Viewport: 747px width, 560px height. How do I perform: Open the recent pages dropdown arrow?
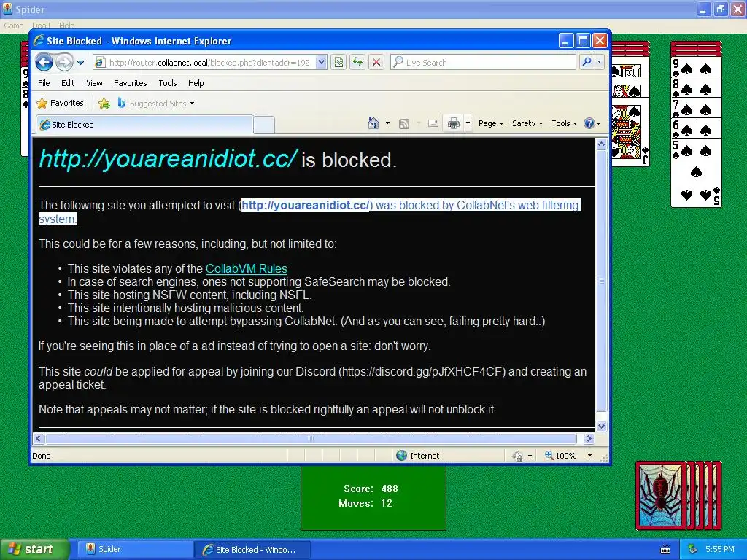(x=80, y=63)
